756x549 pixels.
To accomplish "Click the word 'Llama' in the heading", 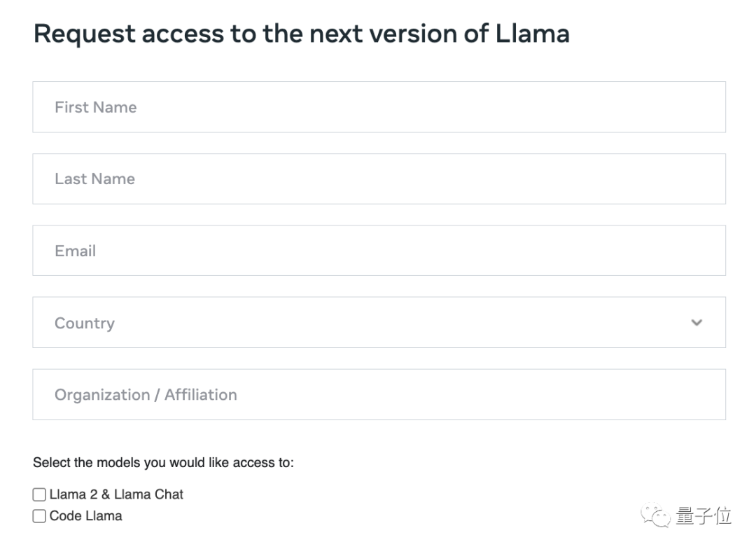I will [x=532, y=34].
